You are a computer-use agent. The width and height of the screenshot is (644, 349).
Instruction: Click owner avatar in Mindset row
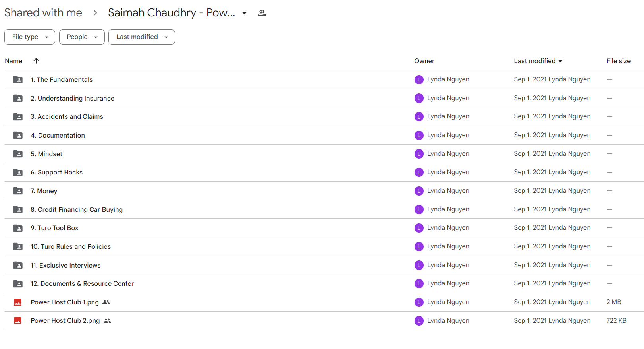tap(419, 154)
